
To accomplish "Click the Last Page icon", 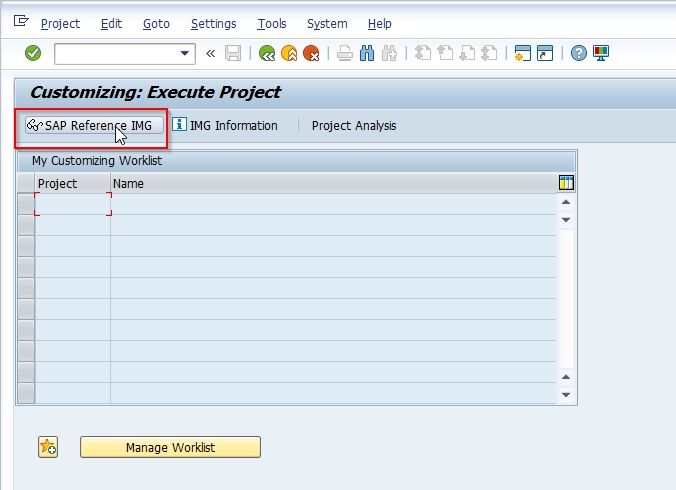I will tap(489, 53).
